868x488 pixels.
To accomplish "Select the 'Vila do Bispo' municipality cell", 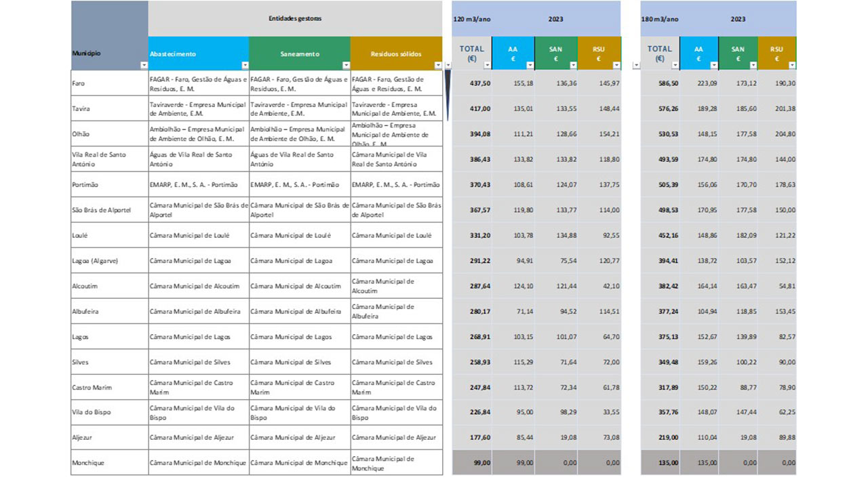I will point(109,412).
